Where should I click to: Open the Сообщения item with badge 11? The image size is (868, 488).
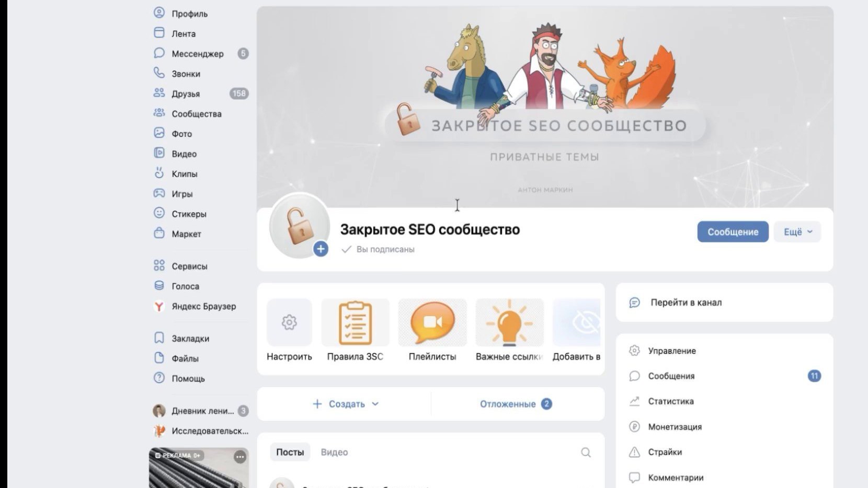click(725, 376)
